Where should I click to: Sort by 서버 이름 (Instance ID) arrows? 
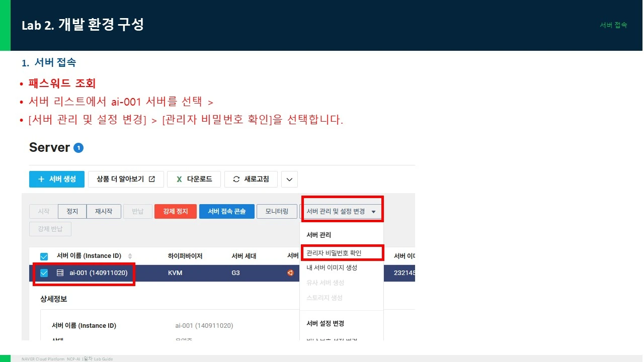pos(130,256)
